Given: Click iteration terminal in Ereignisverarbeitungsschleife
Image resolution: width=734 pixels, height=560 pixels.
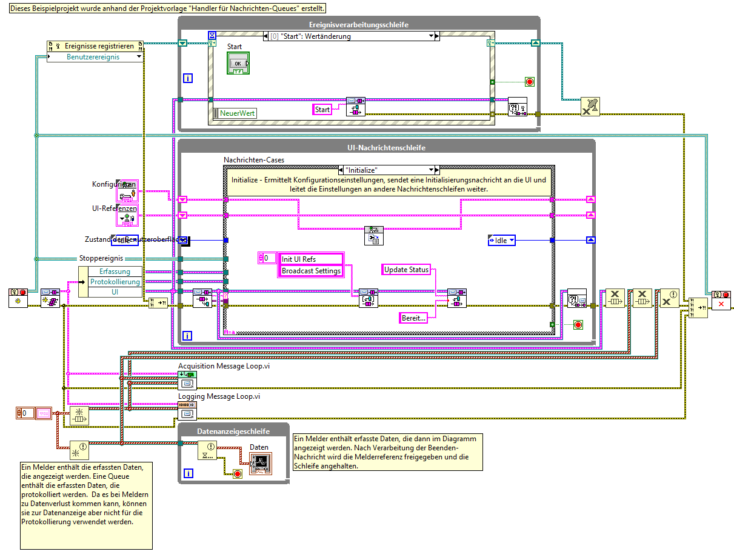Looking at the screenshot, I should pyautogui.click(x=188, y=78).
